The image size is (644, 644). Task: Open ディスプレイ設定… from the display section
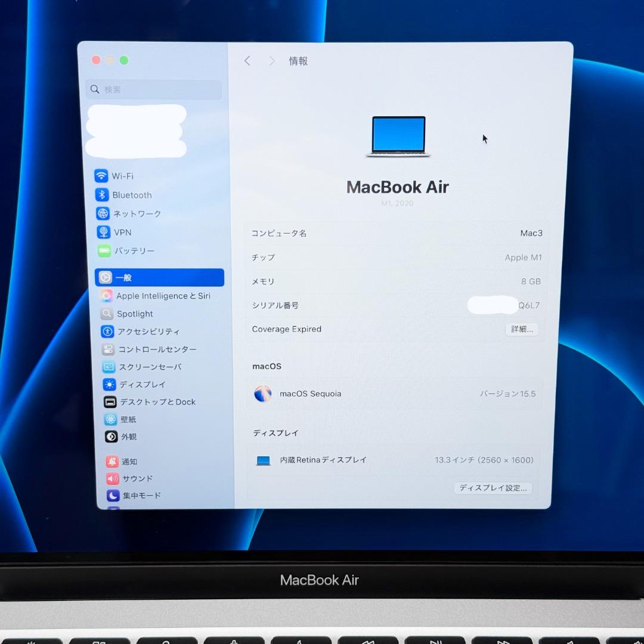pyautogui.click(x=493, y=488)
